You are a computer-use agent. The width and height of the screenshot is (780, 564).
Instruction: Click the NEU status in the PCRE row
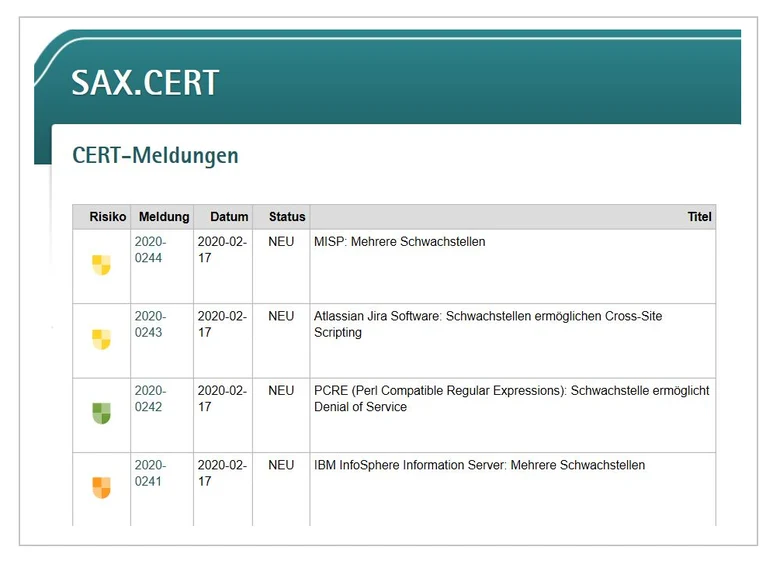(x=281, y=391)
